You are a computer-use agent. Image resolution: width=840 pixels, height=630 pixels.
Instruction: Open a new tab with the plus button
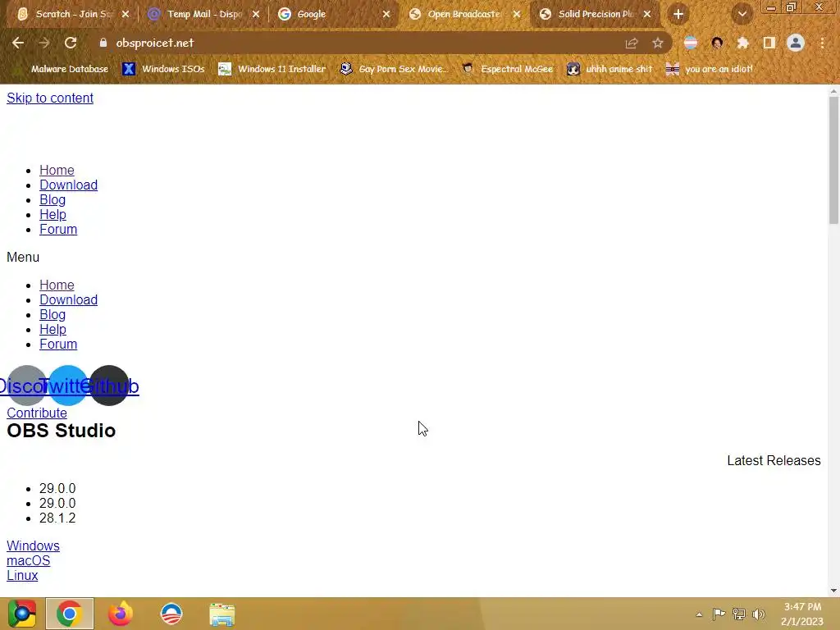tap(678, 14)
